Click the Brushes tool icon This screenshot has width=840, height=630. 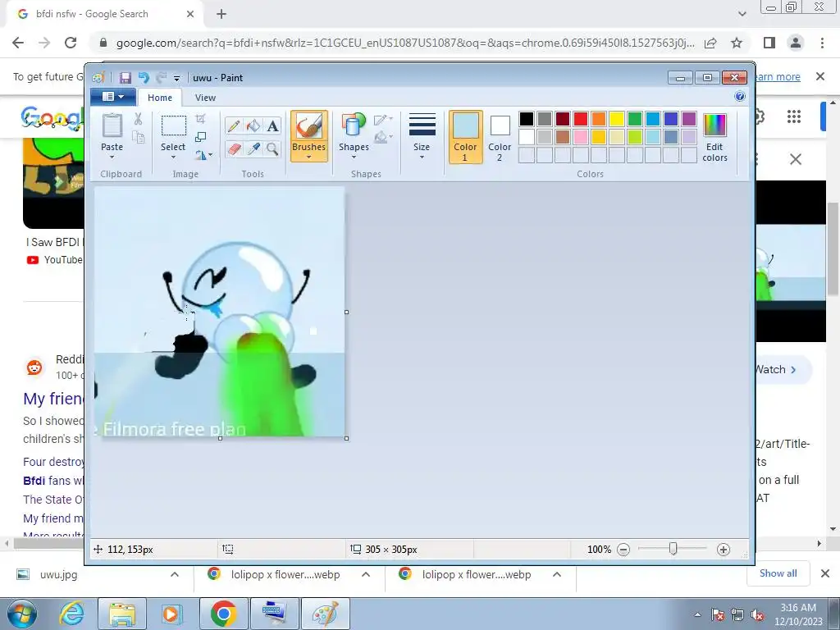tap(309, 126)
